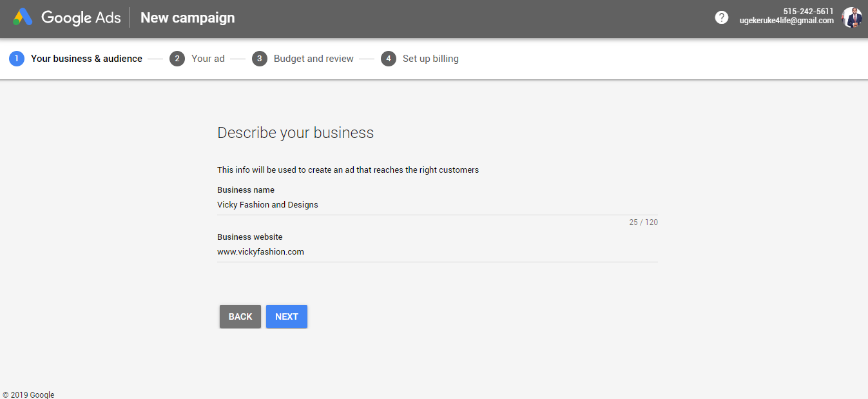Go to the 'Your ad' step label
Screen dimensions: 868x399
208,59
